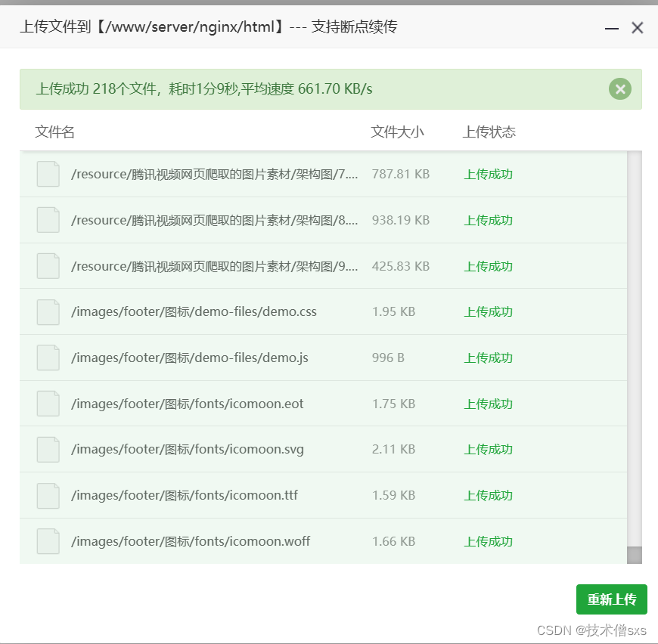The image size is (658, 644).
Task: Click the 重新上传 re-upload button
Action: pyautogui.click(x=611, y=599)
